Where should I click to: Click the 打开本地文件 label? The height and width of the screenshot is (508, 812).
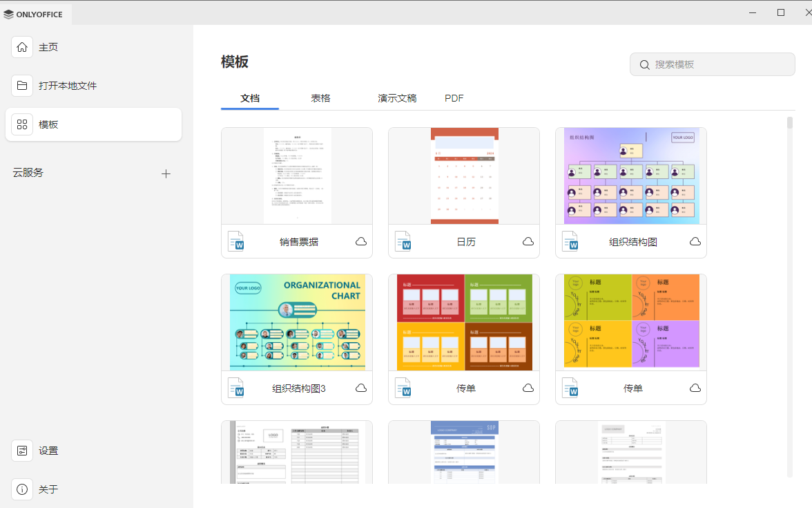point(68,86)
